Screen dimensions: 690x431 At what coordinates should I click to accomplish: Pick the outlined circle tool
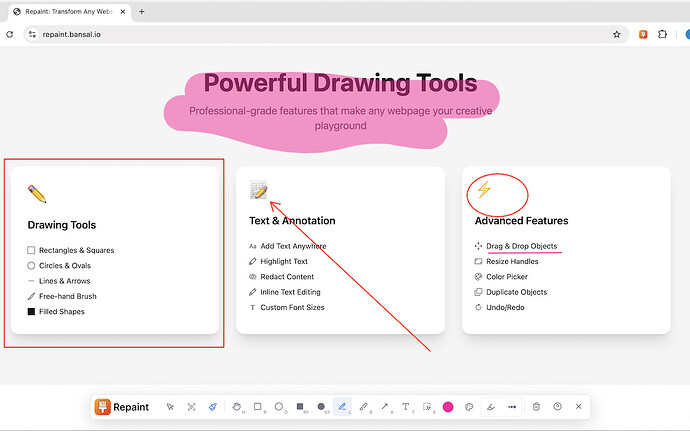[279, 407]
